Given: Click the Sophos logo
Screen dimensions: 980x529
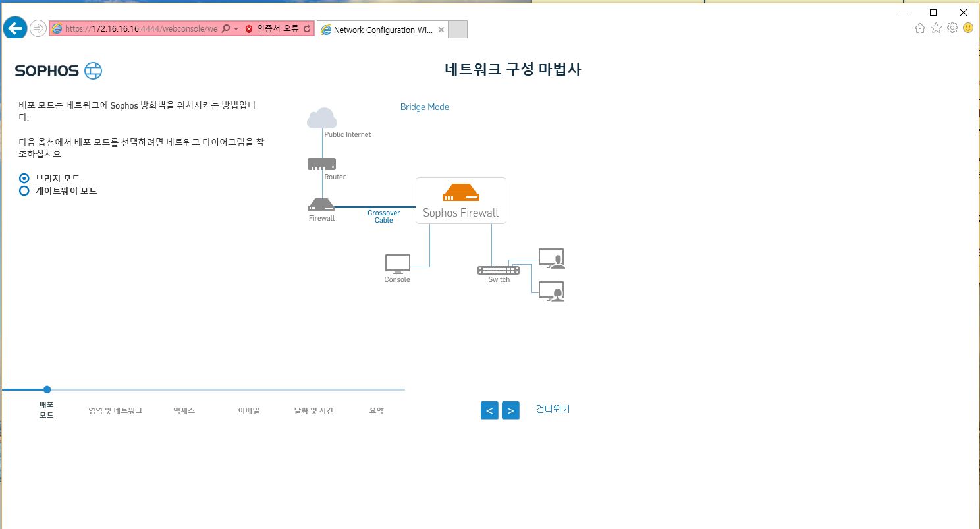Looking at the screenshot, I should coord(59,71).
